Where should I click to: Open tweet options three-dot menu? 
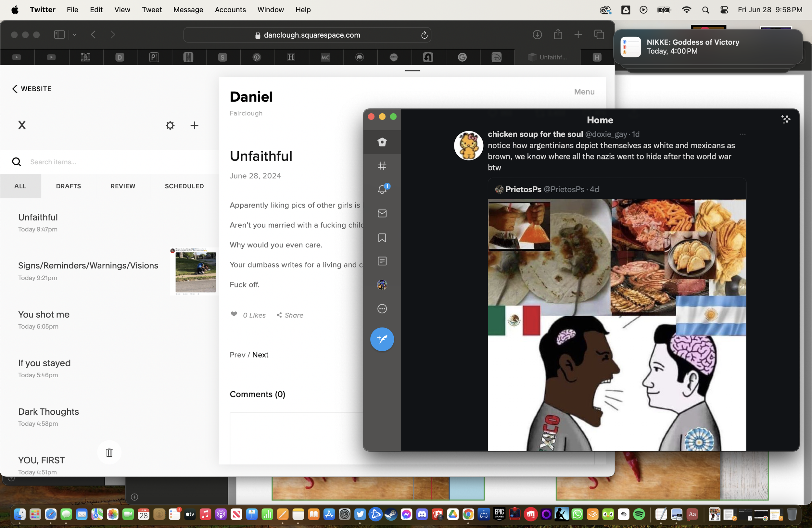(742, 134)
